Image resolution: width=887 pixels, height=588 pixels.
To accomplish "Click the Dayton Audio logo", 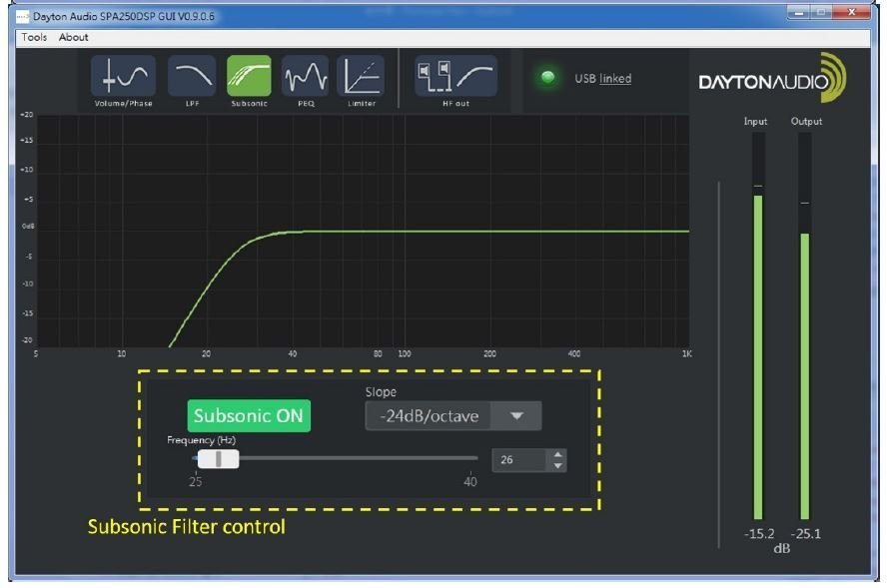I will point(773,78).
